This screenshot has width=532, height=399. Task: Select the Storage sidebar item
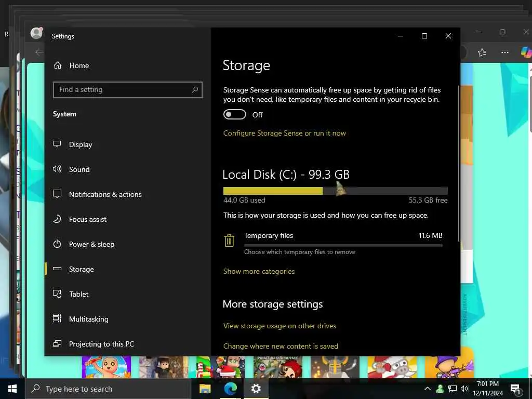coord(128,269)
